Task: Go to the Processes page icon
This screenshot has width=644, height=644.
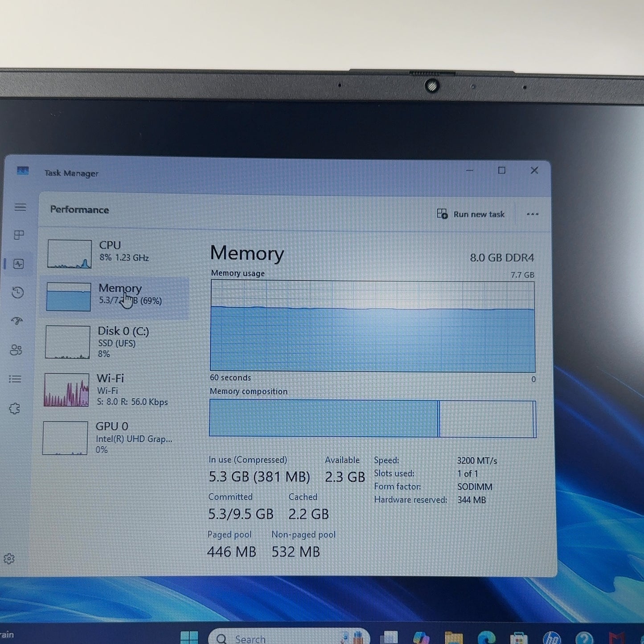Action: point(19,235)
